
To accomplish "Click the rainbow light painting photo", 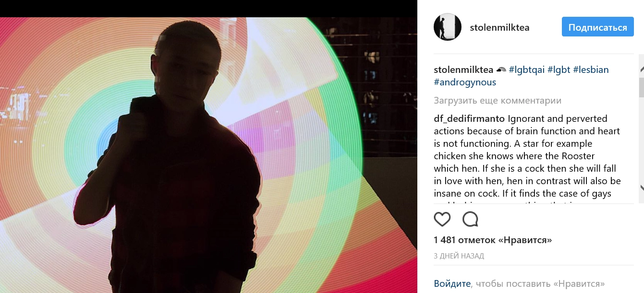I will coord(208,155).
